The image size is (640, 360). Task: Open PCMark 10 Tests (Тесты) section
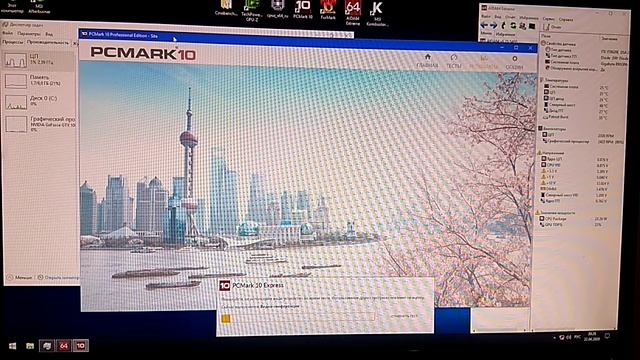coord(453,61)
